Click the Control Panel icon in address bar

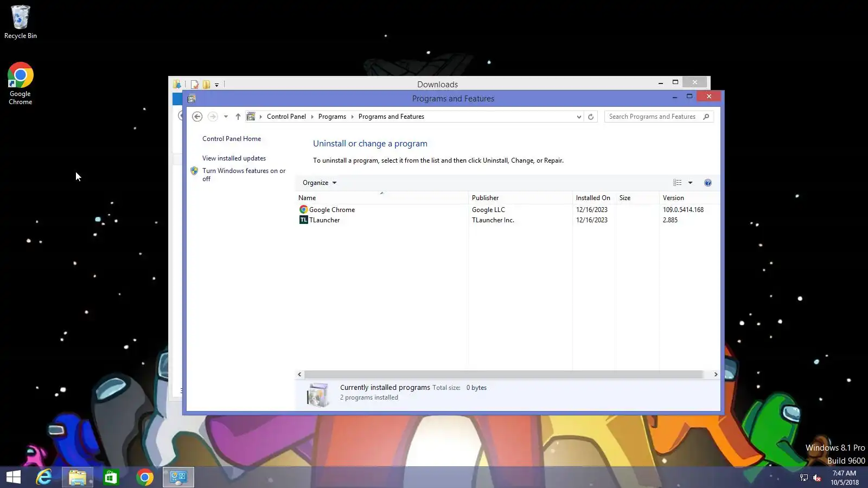(251, 117)
